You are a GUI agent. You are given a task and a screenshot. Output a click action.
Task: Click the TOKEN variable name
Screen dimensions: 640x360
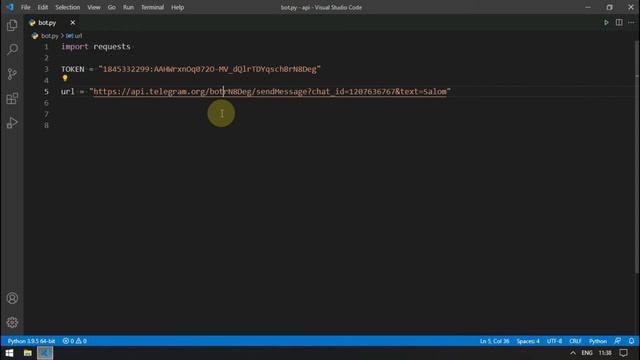(73, 69)
